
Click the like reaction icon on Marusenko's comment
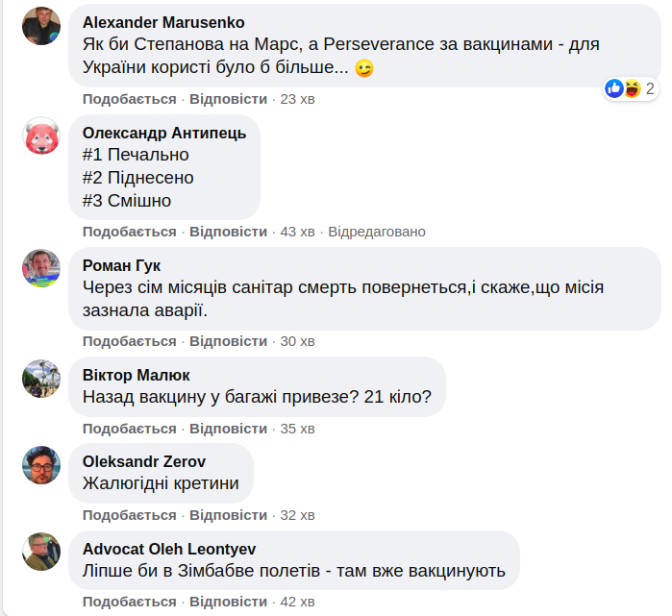click(613, 89)
